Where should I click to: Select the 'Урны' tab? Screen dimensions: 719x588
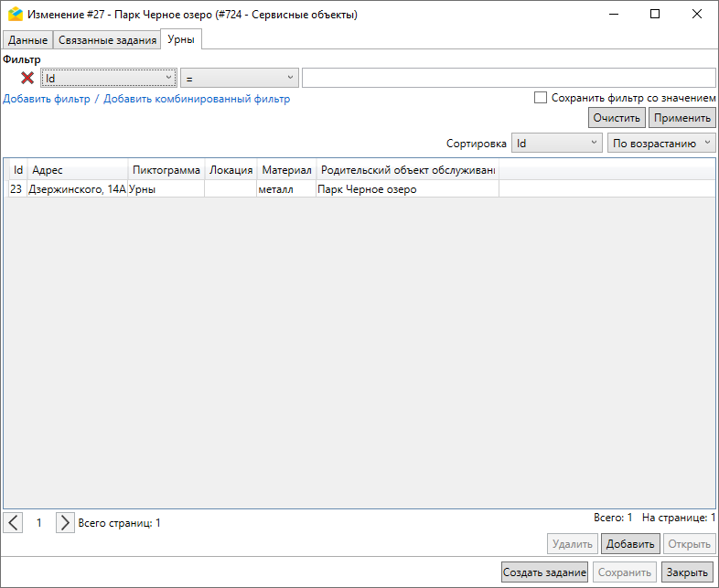pos(181,39)
